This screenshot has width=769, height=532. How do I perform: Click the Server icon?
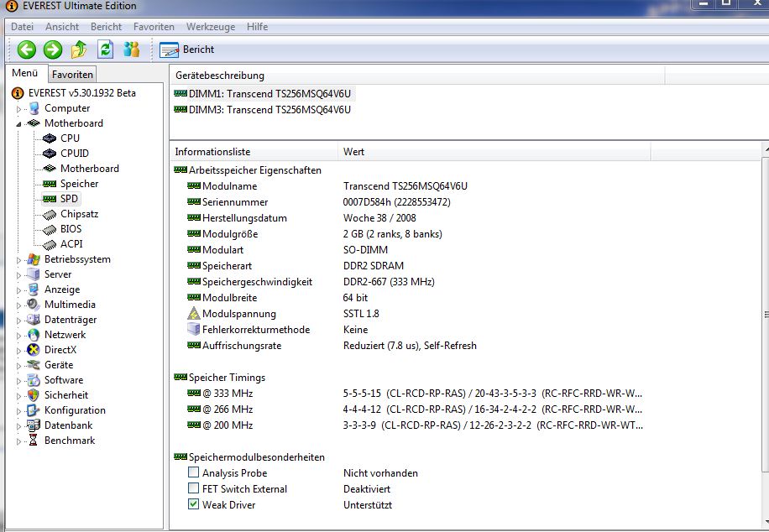click(x=34, y=274)
